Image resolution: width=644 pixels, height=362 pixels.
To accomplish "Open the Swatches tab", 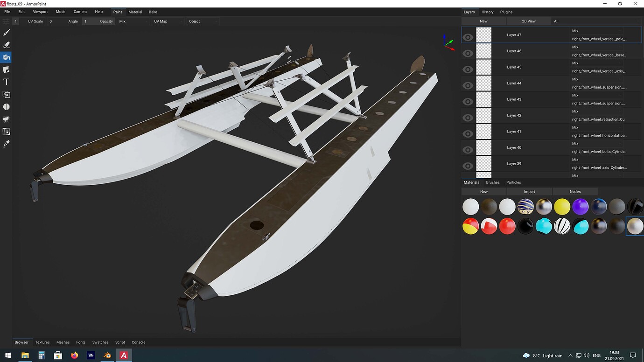I will (100, 342).
